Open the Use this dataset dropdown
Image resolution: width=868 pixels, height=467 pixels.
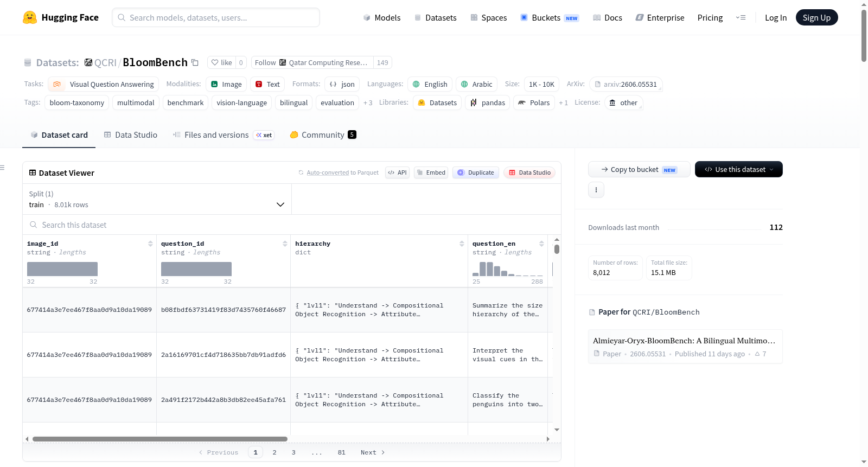coord(739,169)
